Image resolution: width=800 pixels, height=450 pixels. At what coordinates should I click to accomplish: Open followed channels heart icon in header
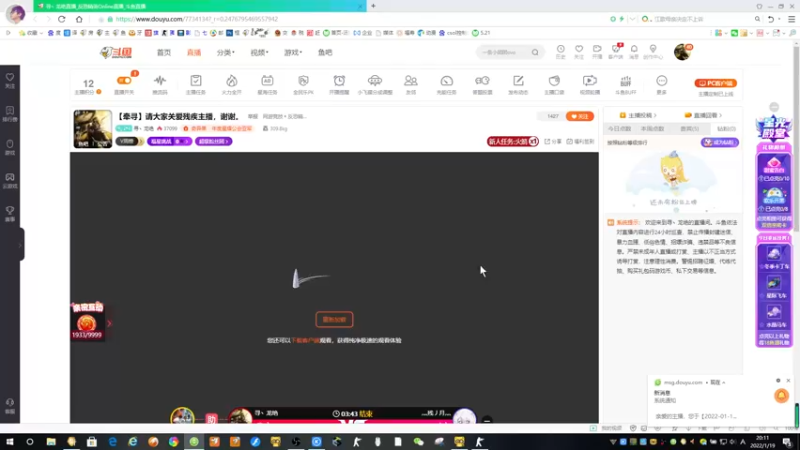point(579,49)
